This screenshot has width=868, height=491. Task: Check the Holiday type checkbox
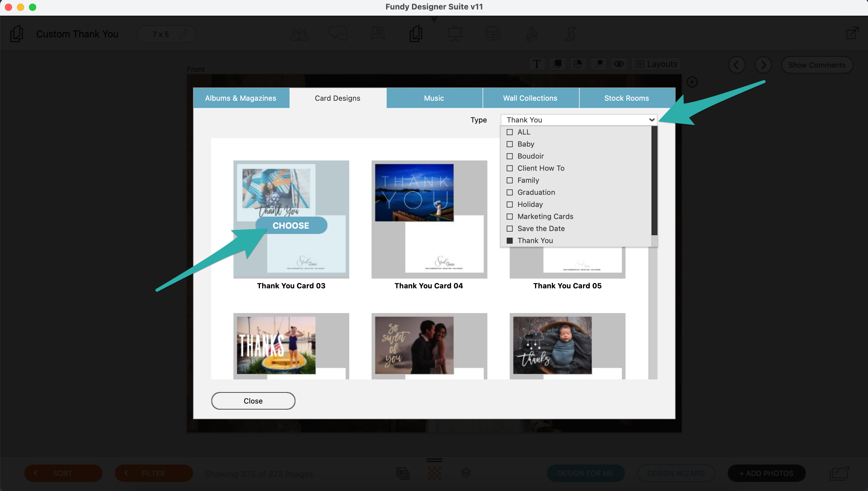pyautogui.click(x=509, y=205)
